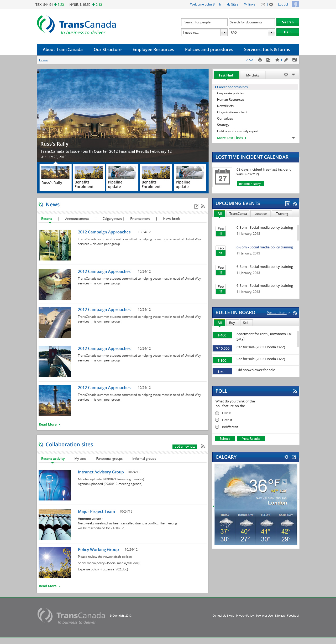Select the Announcements news tab
The width and height of the screenshot is (336, 644).
coord(77,219)
